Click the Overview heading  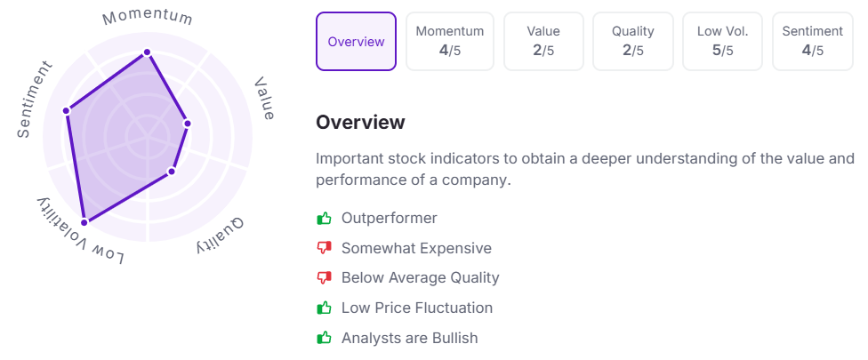tap(360, 122)
